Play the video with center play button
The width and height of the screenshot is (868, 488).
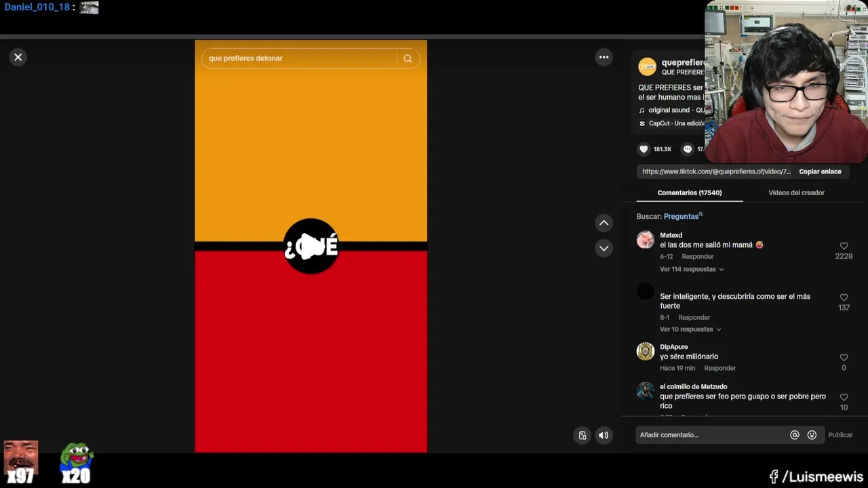pyautogui.click(x=311, y=246)
